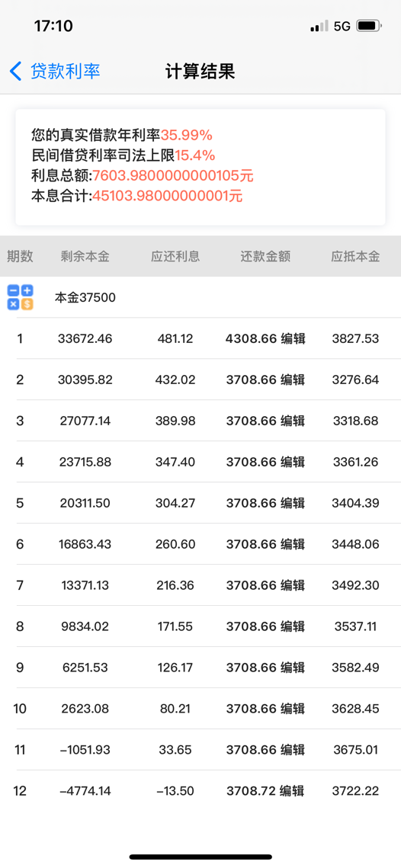The image size is (401, 868).
Task: Select the 应还利息 column header
Action: pos(175,256)
